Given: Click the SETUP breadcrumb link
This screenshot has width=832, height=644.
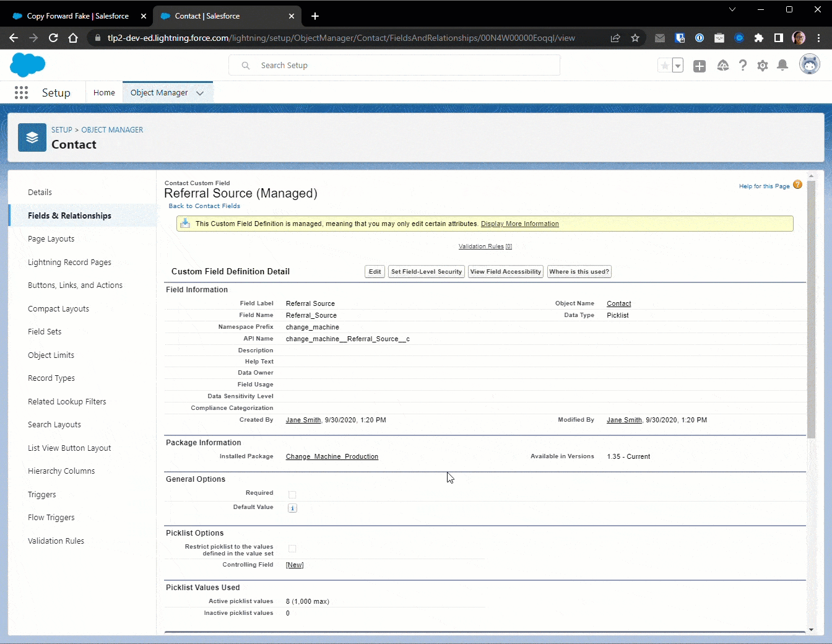Looking at the screenshot, I should [x=62, y=129].
